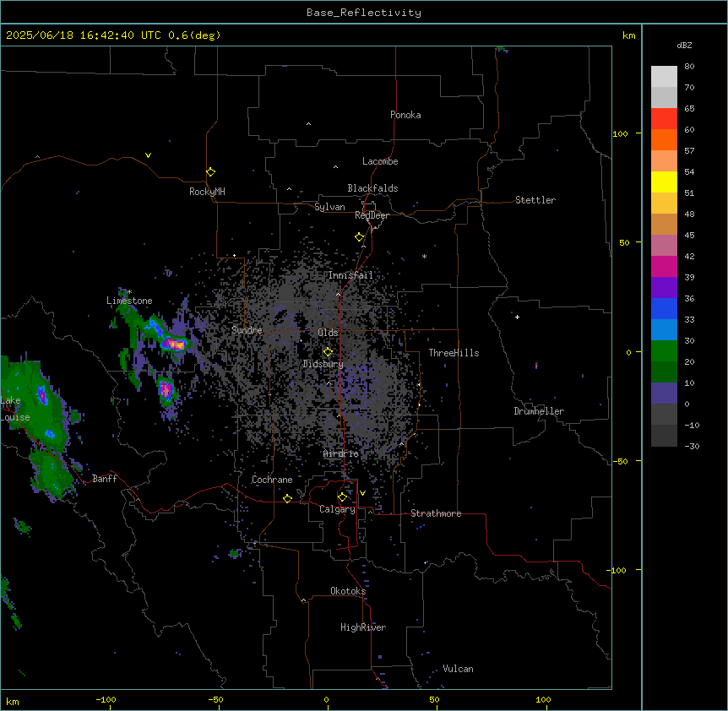The image size is (728, 711).
Task: Select the blue 36 dBZ legend swatch
Action: (x=664, y=308)
